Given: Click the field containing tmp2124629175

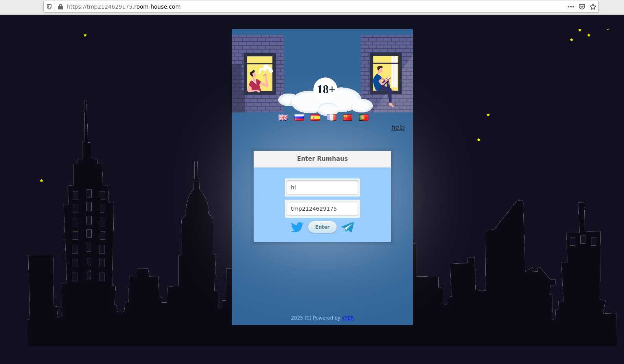Looking at the screenshot, I should [x=322, y=209].
